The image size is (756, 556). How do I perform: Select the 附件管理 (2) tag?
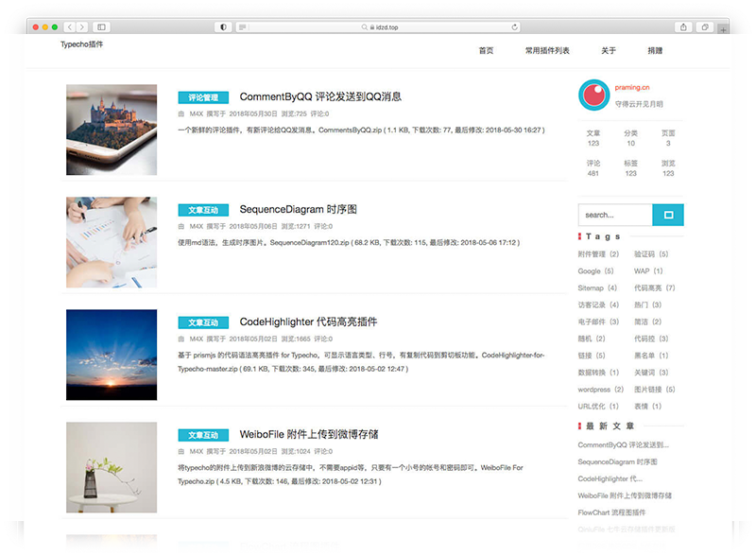click(x=598, y=253)
